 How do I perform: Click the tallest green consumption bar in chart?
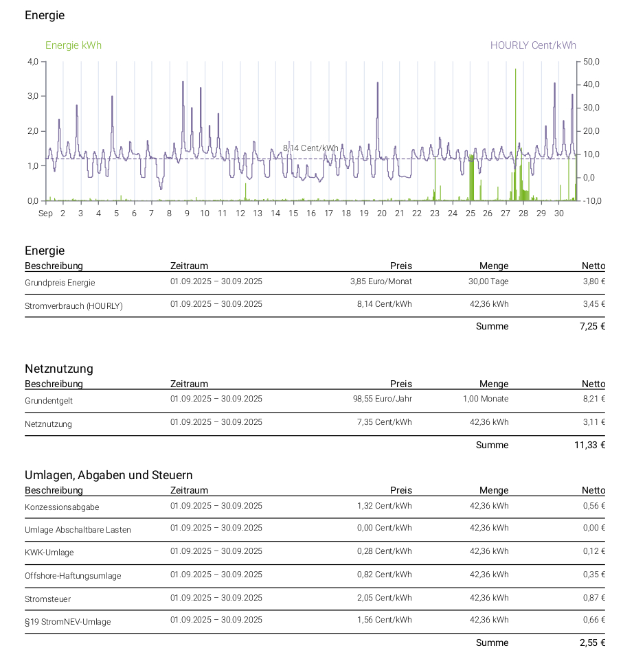[x=515, y=137]
